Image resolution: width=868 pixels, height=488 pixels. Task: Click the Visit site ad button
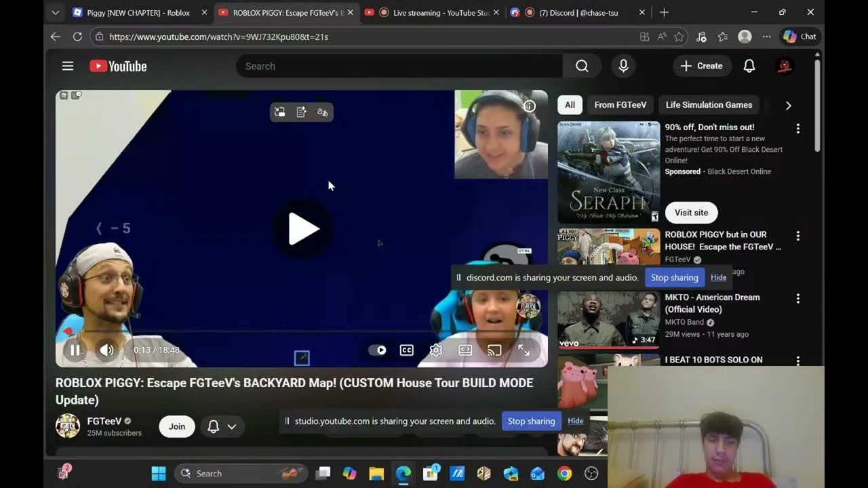[691, 212]
